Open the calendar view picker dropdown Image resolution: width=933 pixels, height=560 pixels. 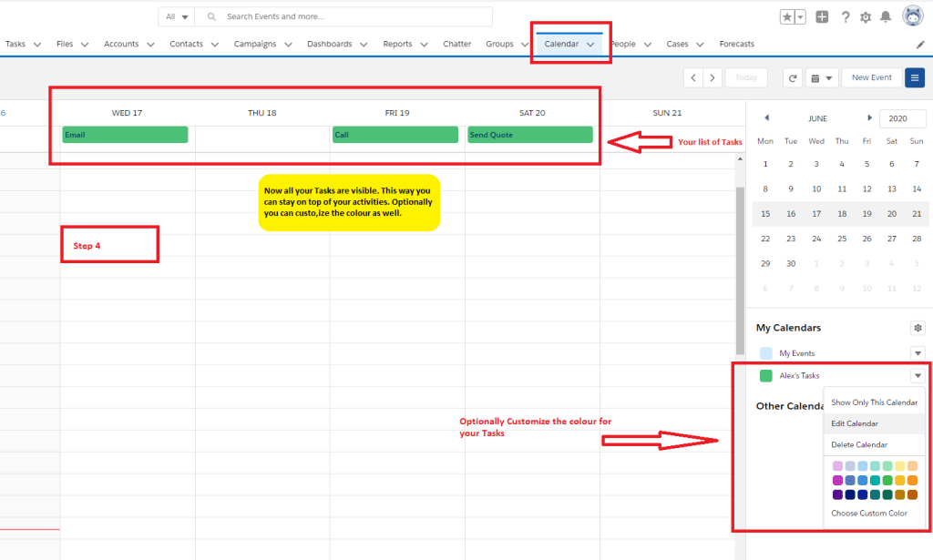click(822, 78)
